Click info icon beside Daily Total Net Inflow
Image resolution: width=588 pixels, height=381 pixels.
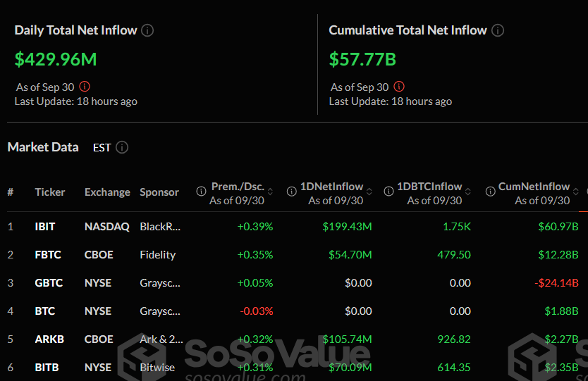pyautogui.click(x=147, y=30)
